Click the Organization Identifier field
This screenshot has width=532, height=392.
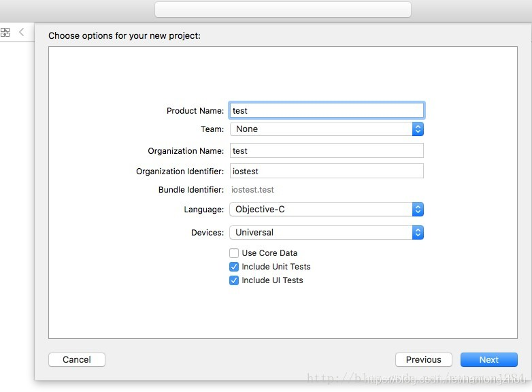click(327, 171)
